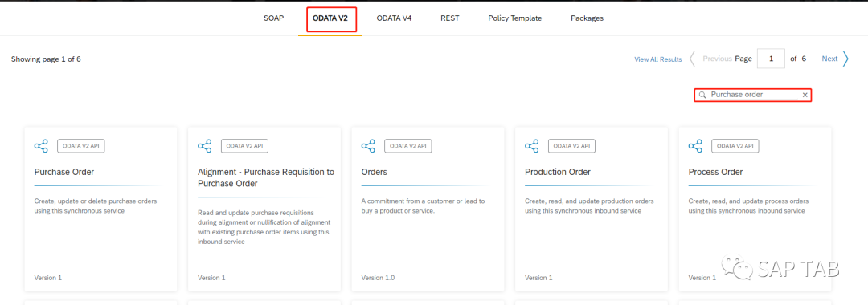This screenshot has width=868, height=305.
Task: Click the Previous page link
Action: click(x=718, y=59)
